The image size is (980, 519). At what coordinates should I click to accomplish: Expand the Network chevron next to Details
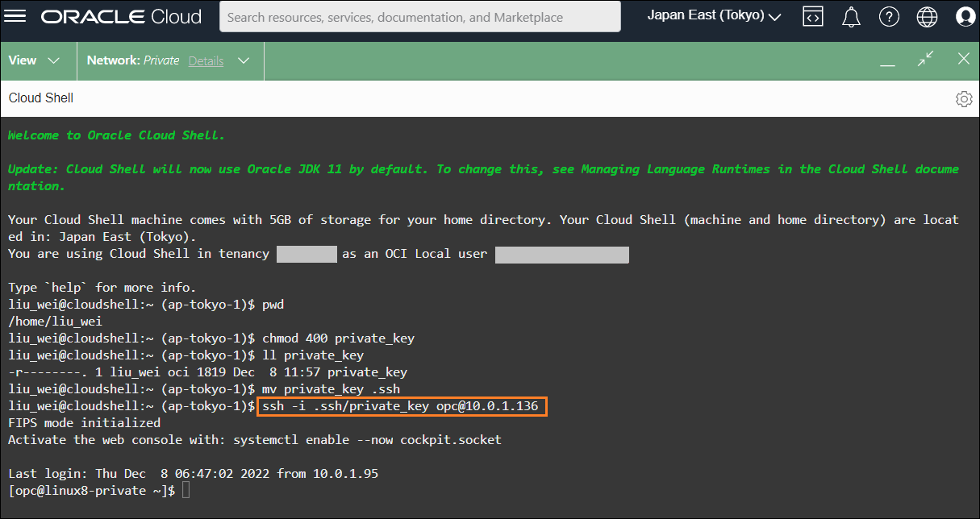tap(243, 60)
